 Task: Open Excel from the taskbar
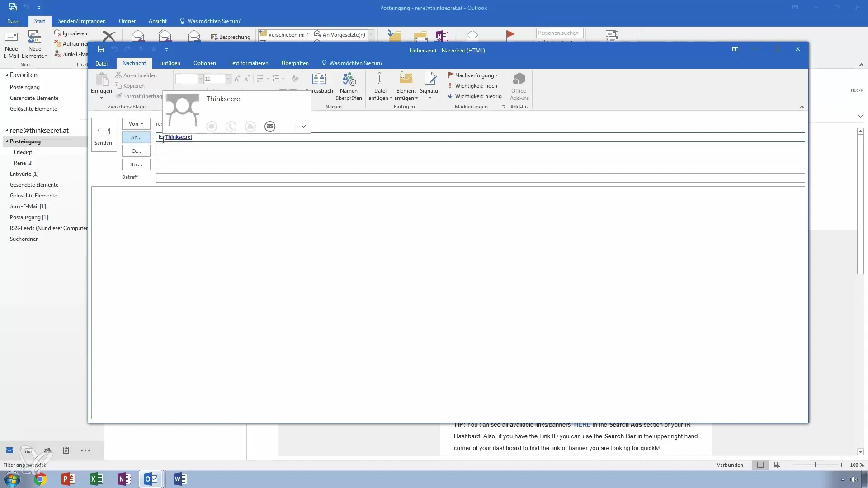(96, 479)
